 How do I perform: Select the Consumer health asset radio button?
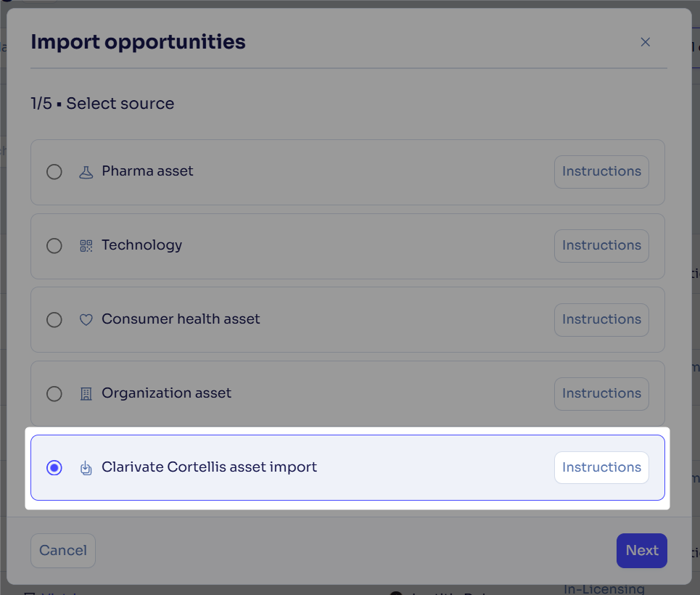(x=54, y=320)
